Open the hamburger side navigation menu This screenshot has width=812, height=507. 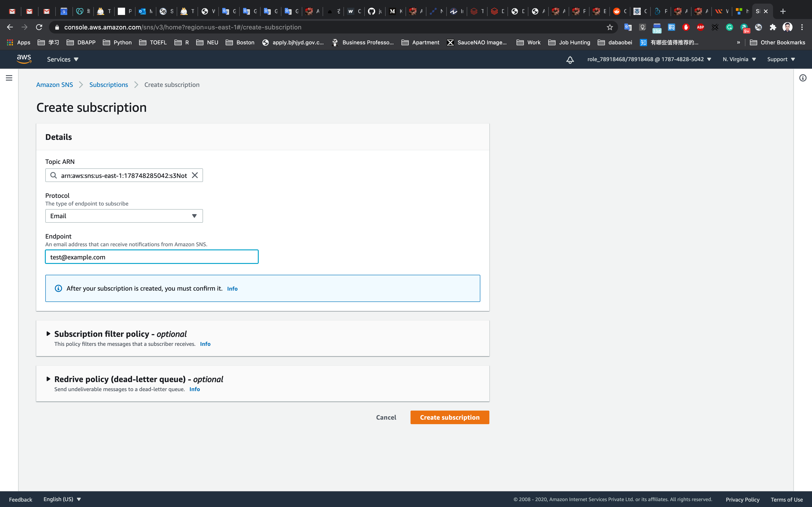[9, 78]
